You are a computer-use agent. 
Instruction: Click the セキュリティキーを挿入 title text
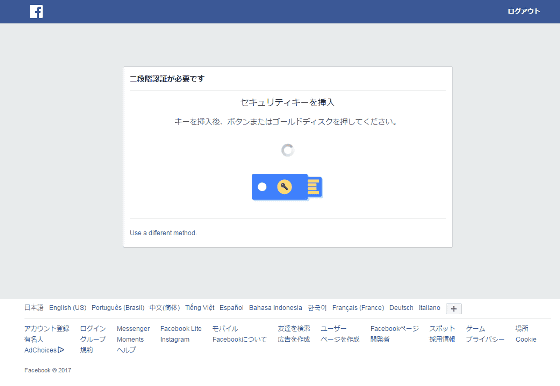288,102
